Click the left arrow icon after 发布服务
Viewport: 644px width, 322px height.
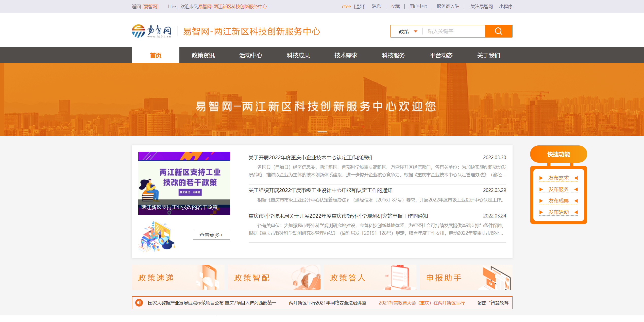[576, 189]
